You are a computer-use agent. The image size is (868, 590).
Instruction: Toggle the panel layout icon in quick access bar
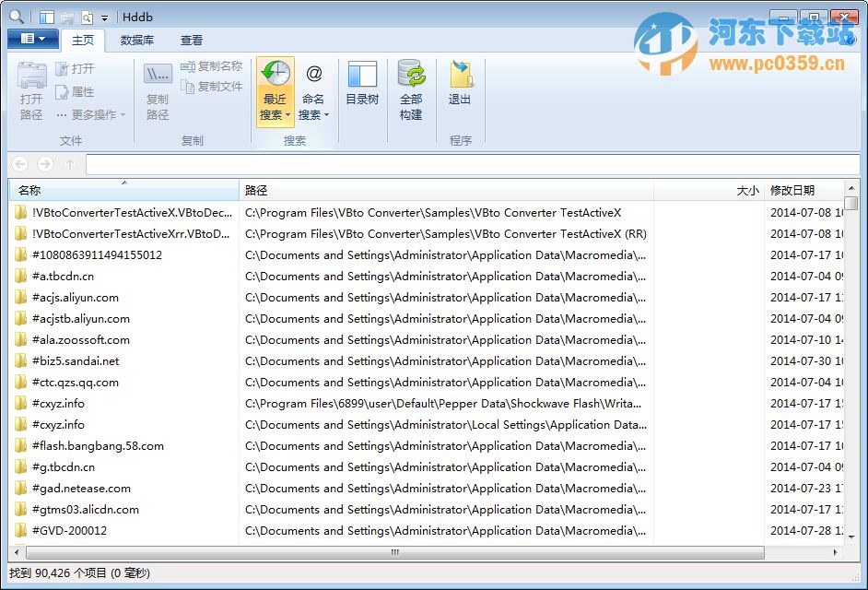point(46,18)
